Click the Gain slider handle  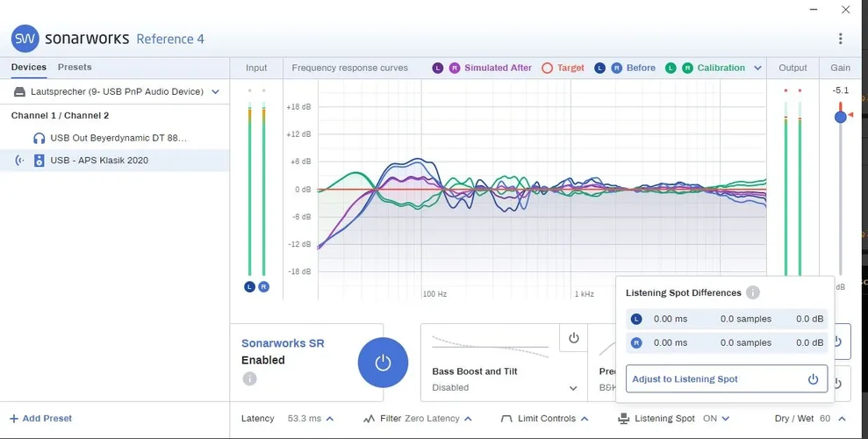click(840, 116)
